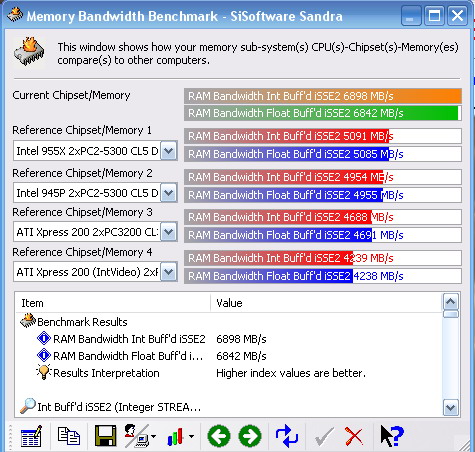The image size is (475, 452).
Task: Select the Benchmark Results row
Action: point(229,322)
